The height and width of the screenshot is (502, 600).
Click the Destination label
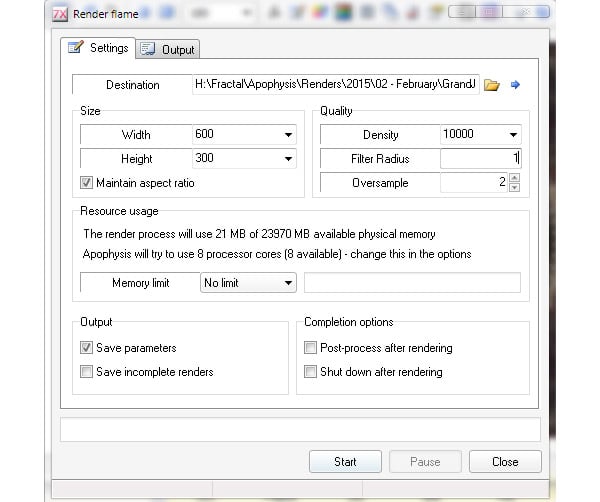coord(133,85)
